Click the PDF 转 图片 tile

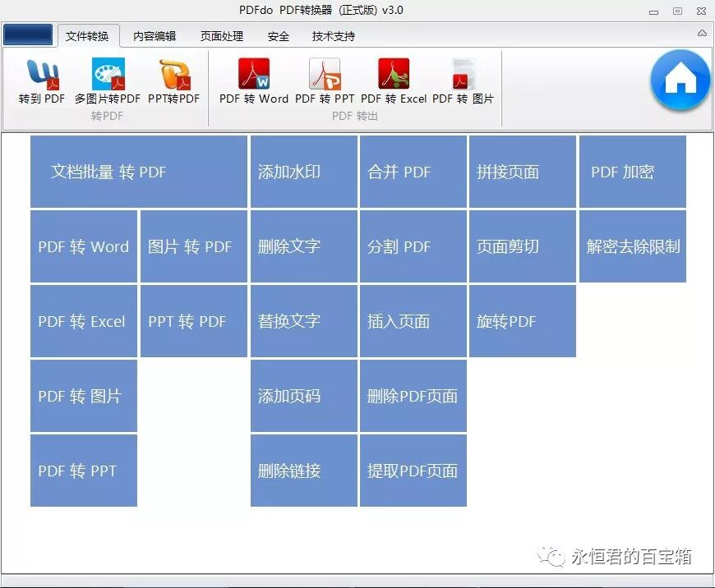84,396
